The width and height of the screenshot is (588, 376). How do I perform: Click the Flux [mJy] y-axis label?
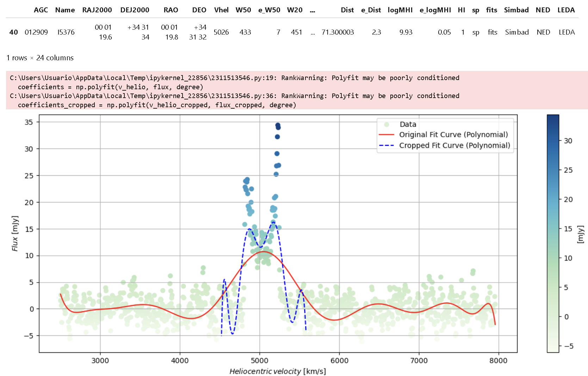point(14,233)
